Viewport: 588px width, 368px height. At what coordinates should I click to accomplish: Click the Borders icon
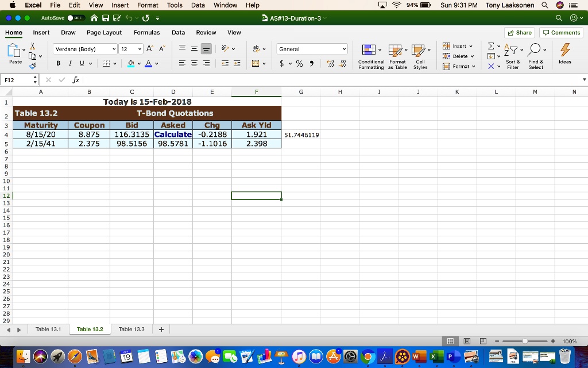pyautogui.click(x=106, y=63)
